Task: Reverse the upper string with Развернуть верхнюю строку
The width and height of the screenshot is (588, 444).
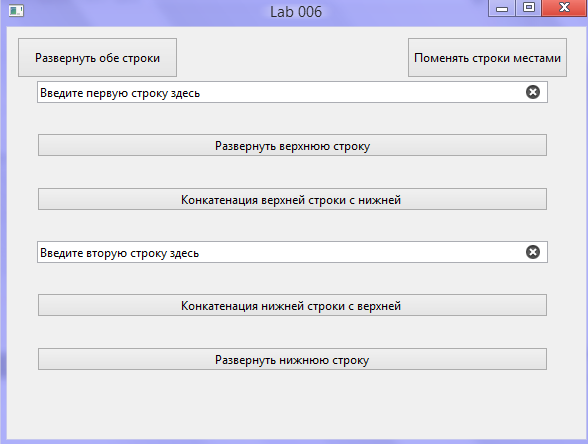Action: pos(292,145)
